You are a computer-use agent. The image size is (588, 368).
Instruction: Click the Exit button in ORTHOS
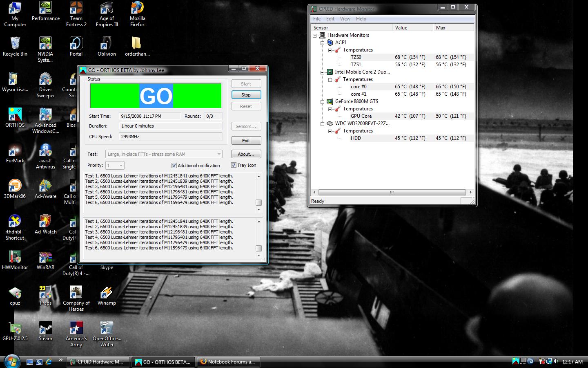coord(246,141)
